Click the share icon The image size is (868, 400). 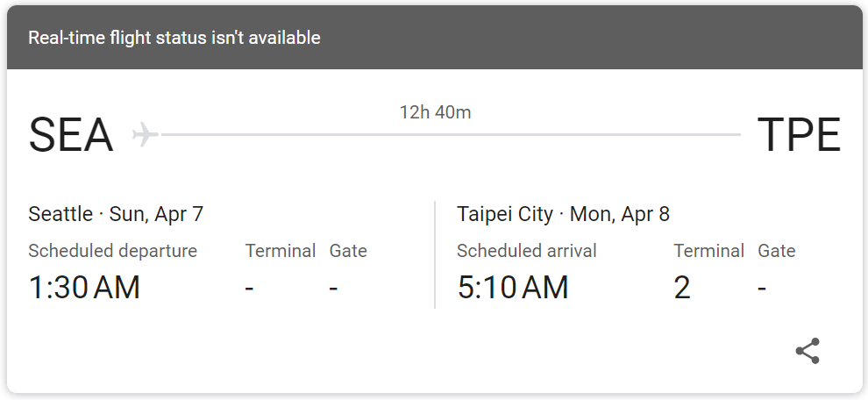pos(808,351)
